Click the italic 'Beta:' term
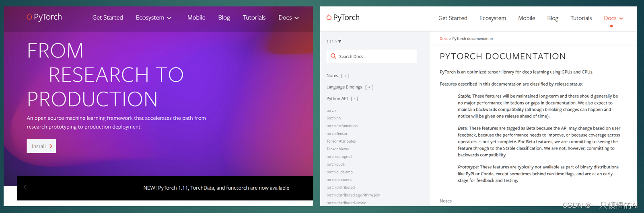This screenshot has width=644, height=213. (463, 128)
